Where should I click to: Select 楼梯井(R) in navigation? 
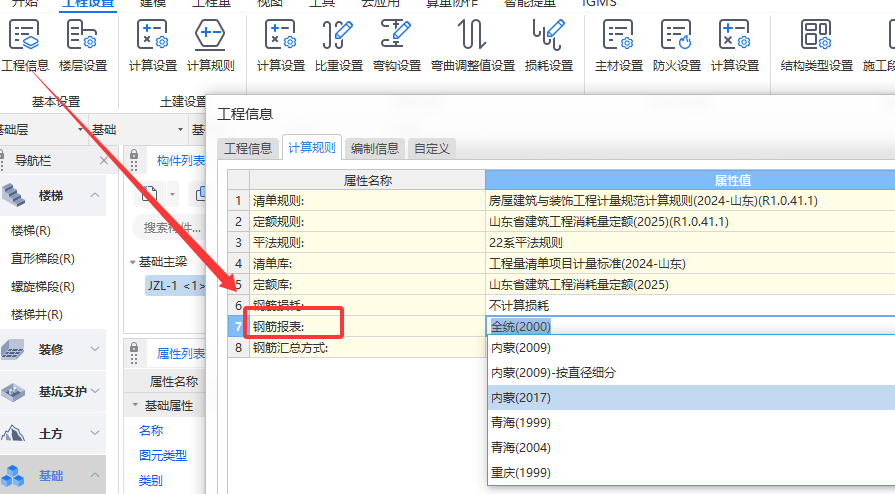pyautogui.click(x=37, y=315)
